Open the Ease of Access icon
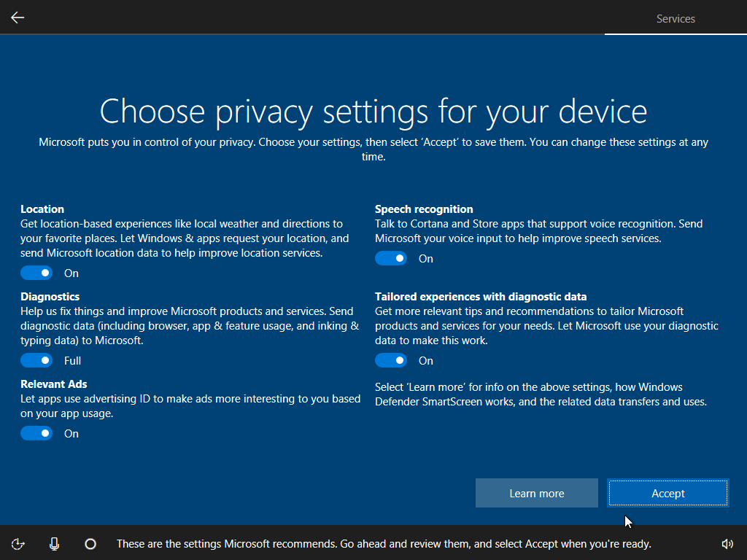747x560 pixels. point(19,543)
